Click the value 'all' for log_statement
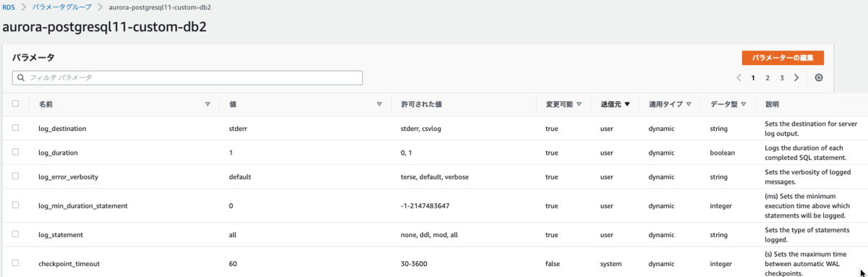 (x=233, y=235)
